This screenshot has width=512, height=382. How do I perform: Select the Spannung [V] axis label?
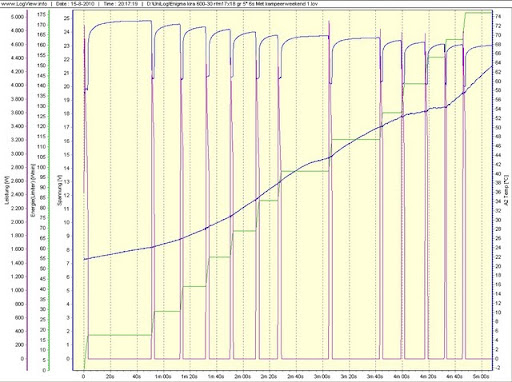click(x=59, y=191)
